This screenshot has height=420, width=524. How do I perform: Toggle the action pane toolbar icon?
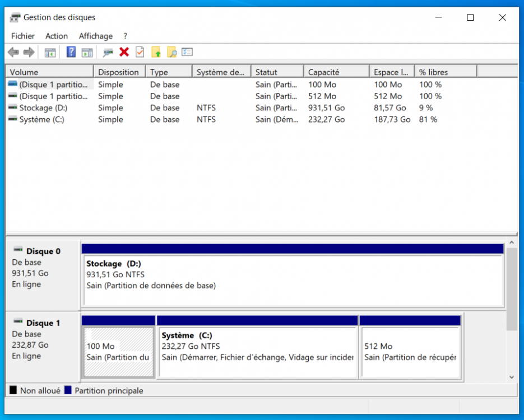tap(87, 52)
